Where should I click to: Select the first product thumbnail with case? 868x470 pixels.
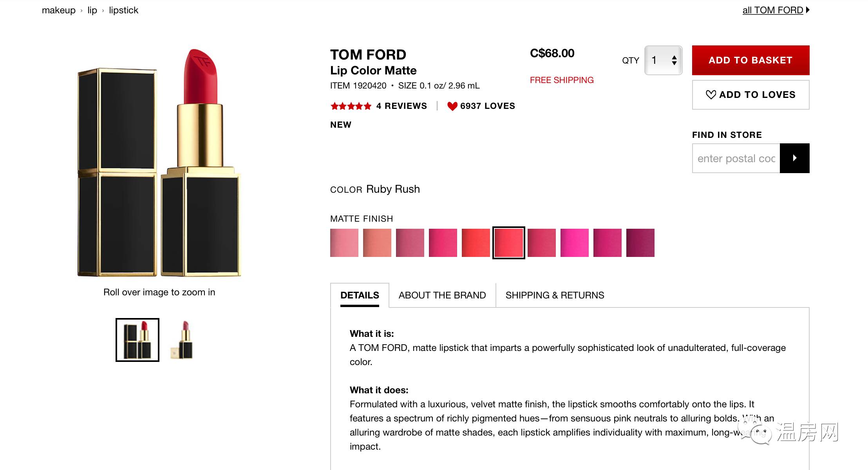pyautogui.click(x=137, y=340)
